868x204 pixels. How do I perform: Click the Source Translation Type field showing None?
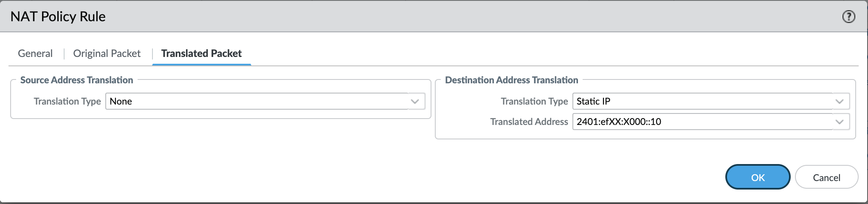tap(255, 102)
